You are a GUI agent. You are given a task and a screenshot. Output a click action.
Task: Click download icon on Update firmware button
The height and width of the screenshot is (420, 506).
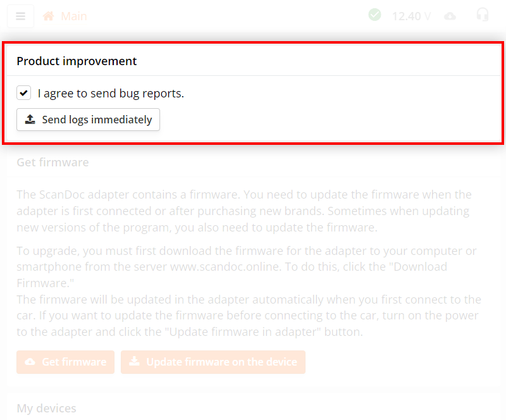point(134,362)
